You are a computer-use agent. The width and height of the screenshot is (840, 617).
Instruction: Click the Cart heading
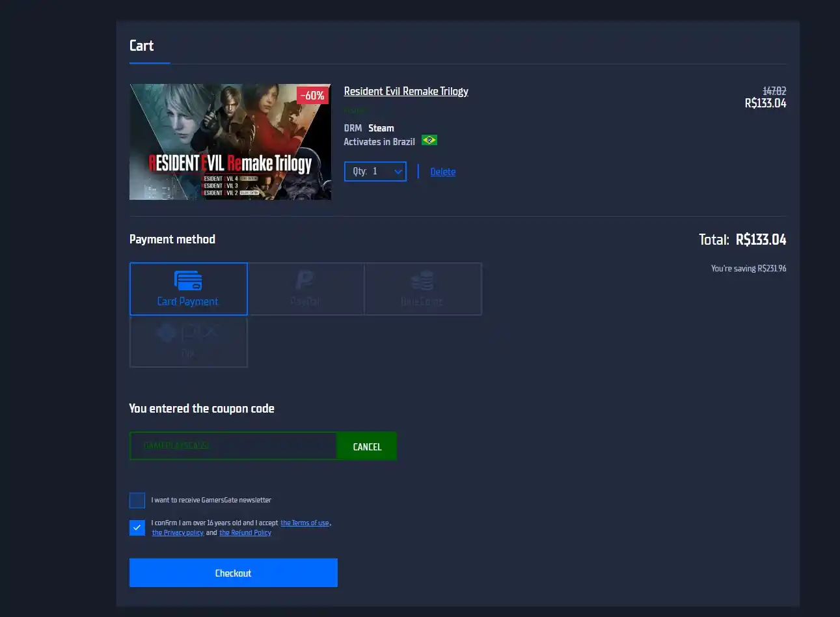pyautogui.click(x=142, y=46)
